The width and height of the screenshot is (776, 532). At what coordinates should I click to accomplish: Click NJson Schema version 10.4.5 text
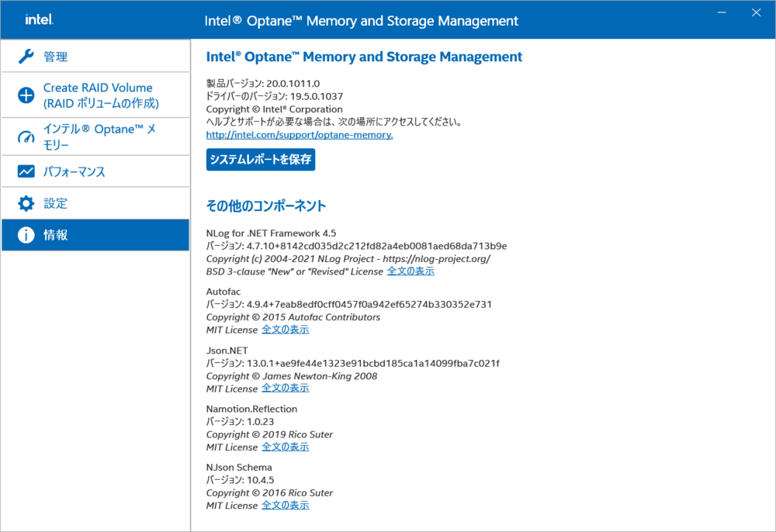240,479
